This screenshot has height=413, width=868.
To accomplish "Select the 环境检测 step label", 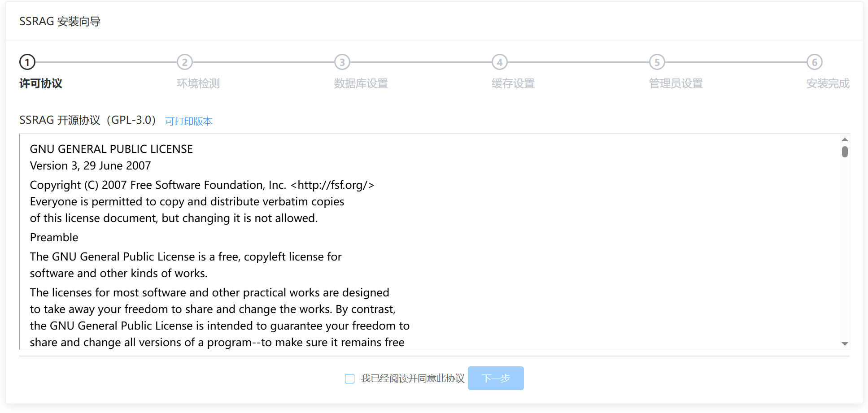I will [x=198, y=83].
